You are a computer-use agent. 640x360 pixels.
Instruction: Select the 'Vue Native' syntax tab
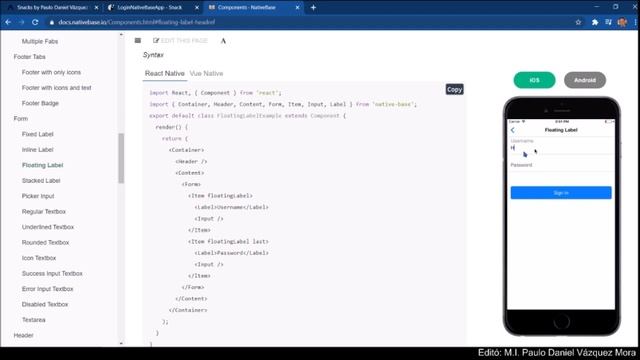coord(206,73)
